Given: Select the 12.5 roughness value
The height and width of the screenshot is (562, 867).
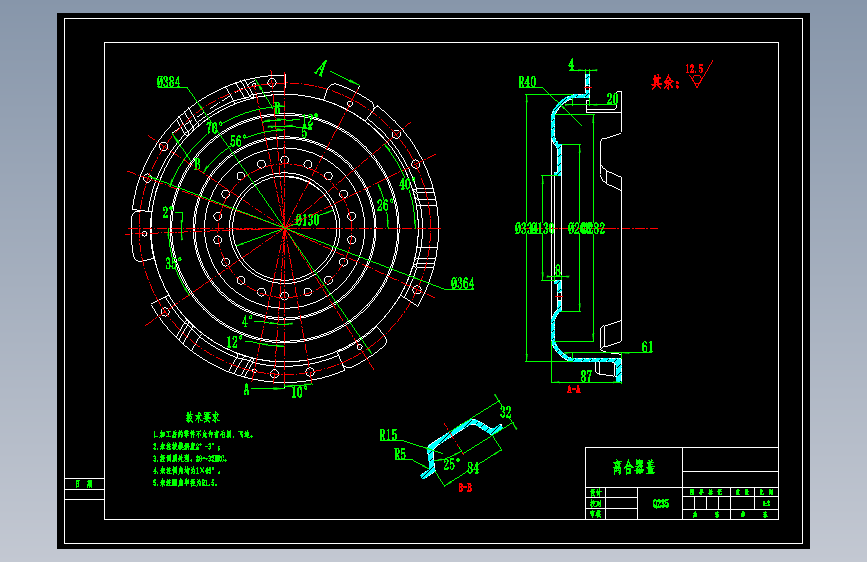Looking at the screenshot, I should coord(694,69).
